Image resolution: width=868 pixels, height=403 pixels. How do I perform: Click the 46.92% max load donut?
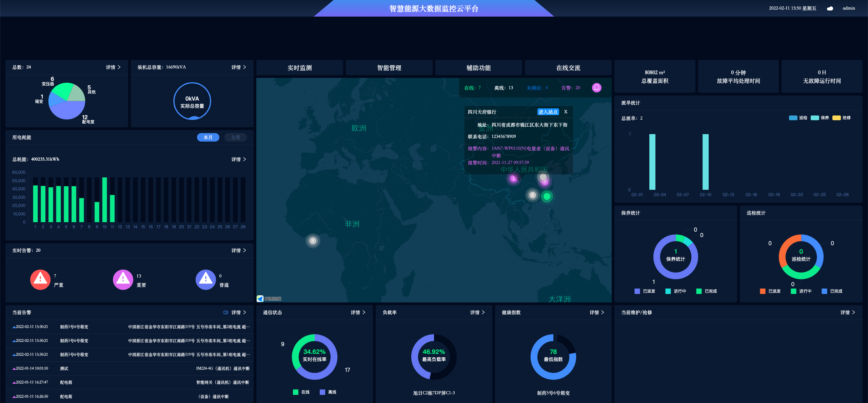pyautogui.click(x=434, y=357)
